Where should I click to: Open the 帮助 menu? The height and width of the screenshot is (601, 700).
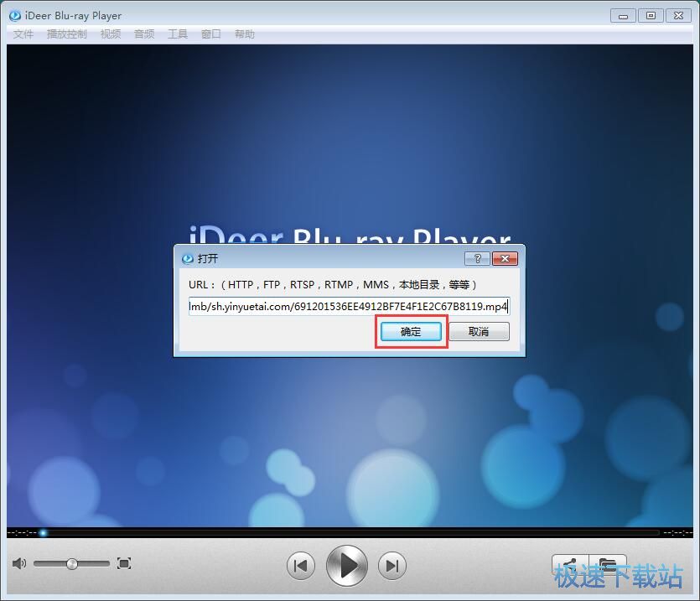tap(245, 34)
